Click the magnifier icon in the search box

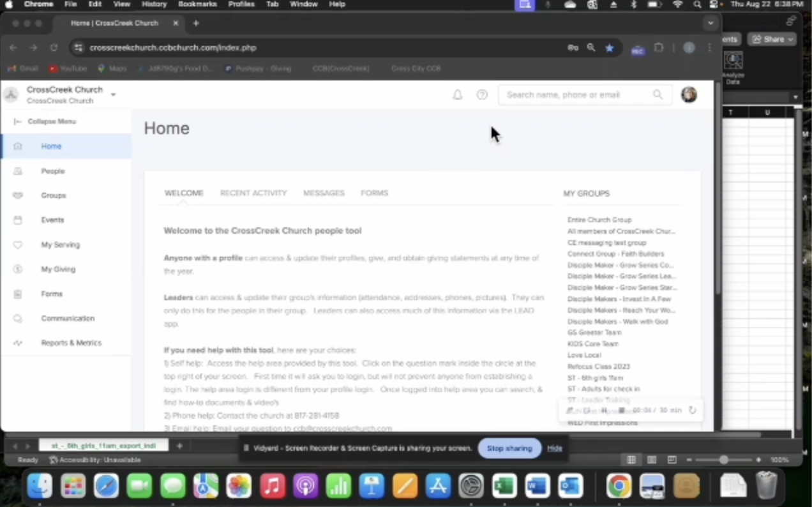coord(658,95)
